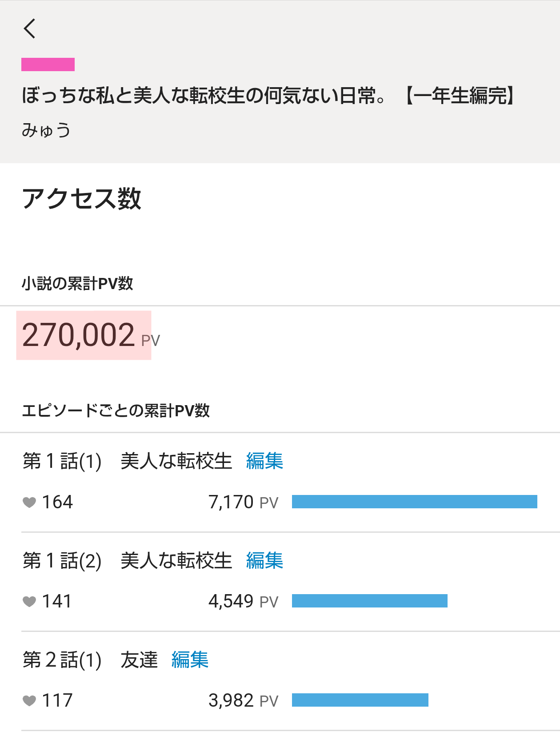This screenshot has width=560, height=732.
Task: Click 編集 link for 第2話(1) 友達
Action: point(190,660)
